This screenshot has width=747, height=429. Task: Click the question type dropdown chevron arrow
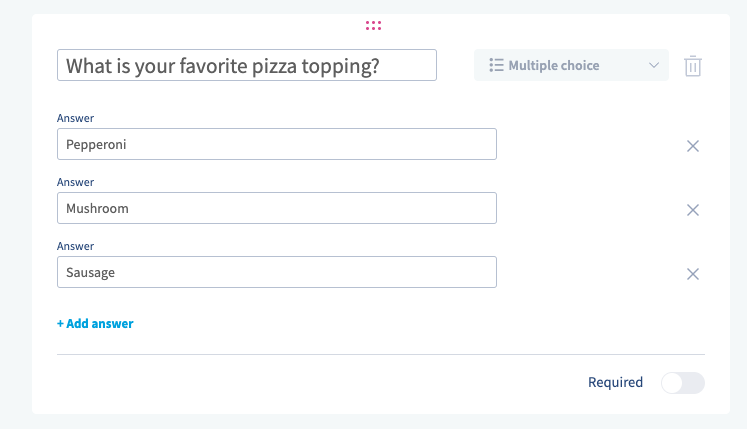click(x=654, y=66)
